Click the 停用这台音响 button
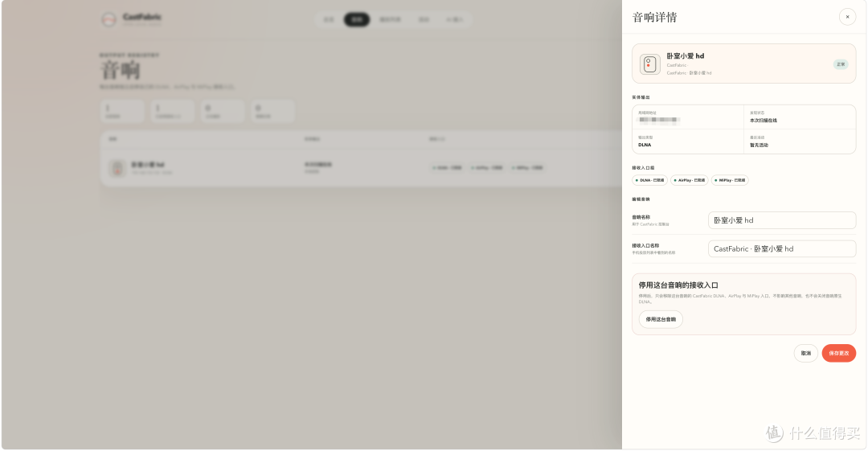Screen dimensions: 868x451 pos(661,319)
